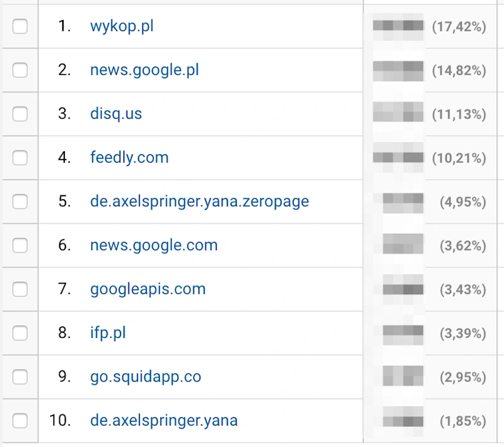Open feedly.com referral details
Image resolution: width=504 pixels, height=447 pixels.
click(x=130, y=158)
